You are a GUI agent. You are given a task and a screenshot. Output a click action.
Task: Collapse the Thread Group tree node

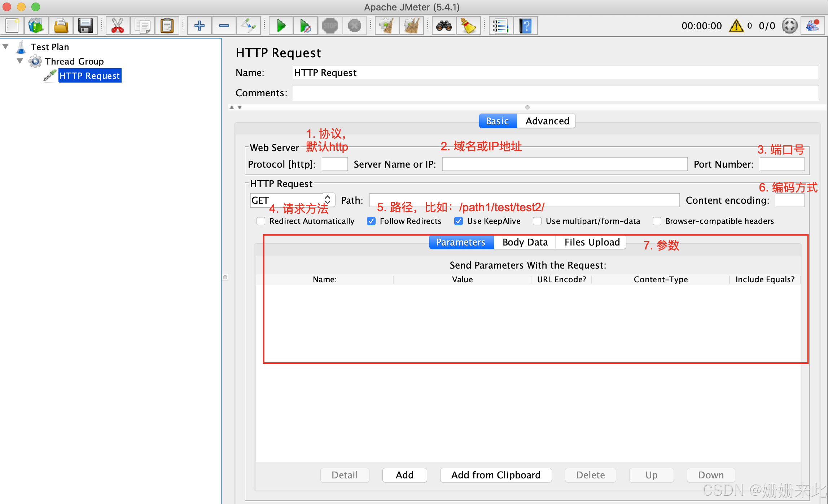click(x=20, y=61)
